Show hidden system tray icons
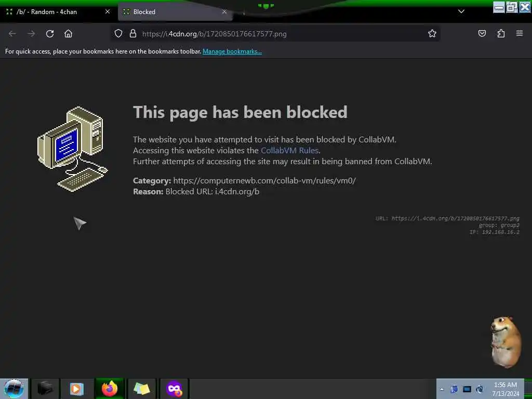The width and height of the screenshot is (532, 399). coord(442,390)
